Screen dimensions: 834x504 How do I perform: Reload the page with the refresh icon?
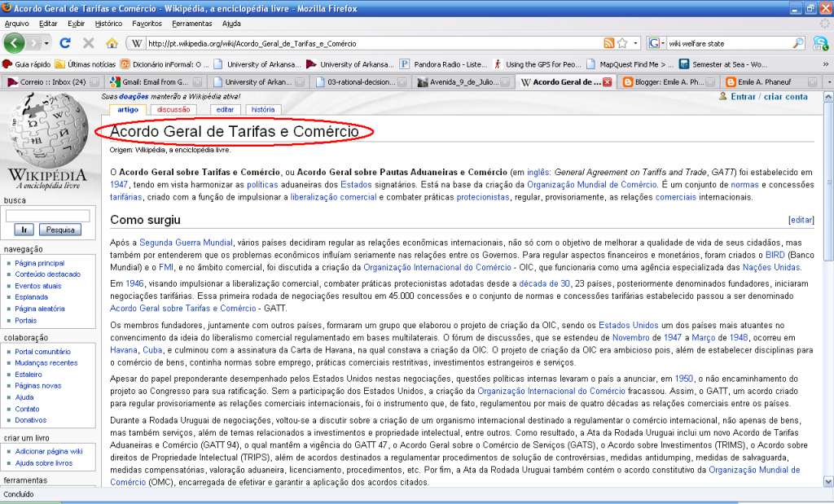point(65,42)
